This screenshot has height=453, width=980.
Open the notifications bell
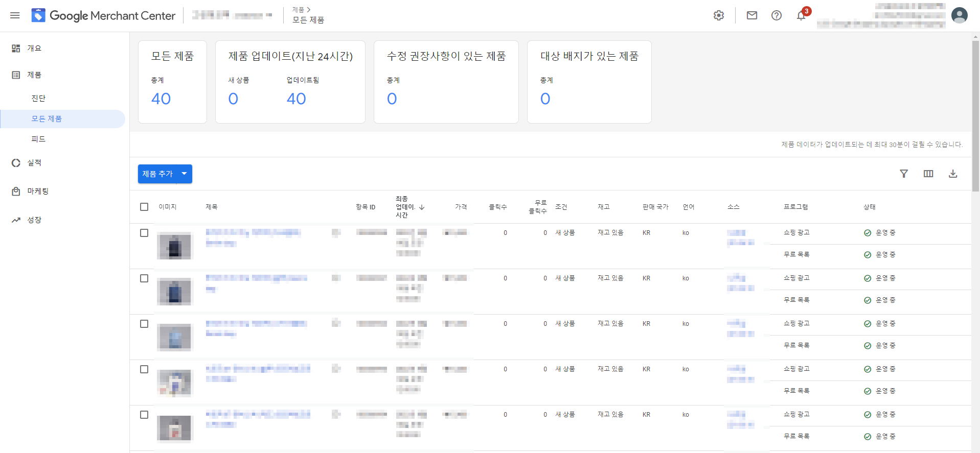click(801, 16)
